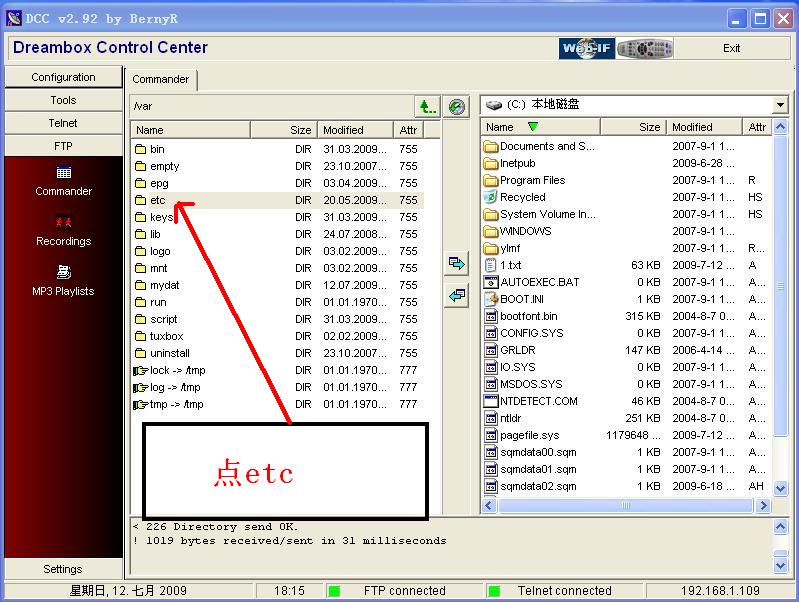Select the tmp -> /tmp symlink icon
The width and height of the screenshot is (799, 602).
(141, 404)
